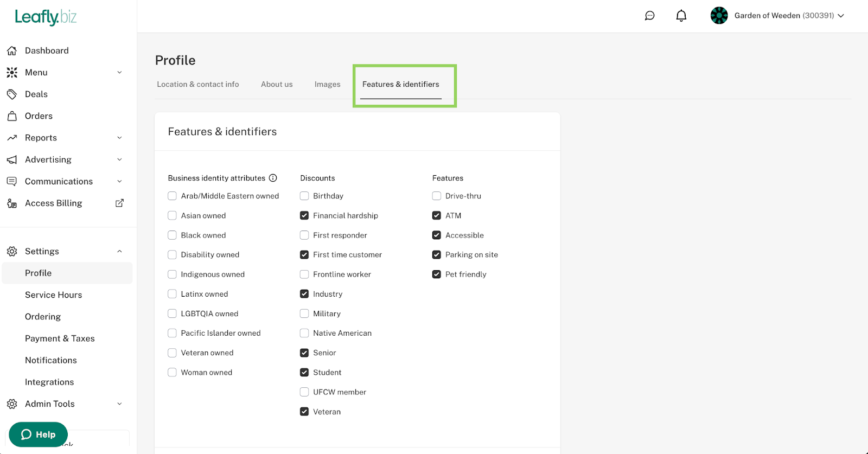Uncheck Financial hardship discount

pos(304,215)
